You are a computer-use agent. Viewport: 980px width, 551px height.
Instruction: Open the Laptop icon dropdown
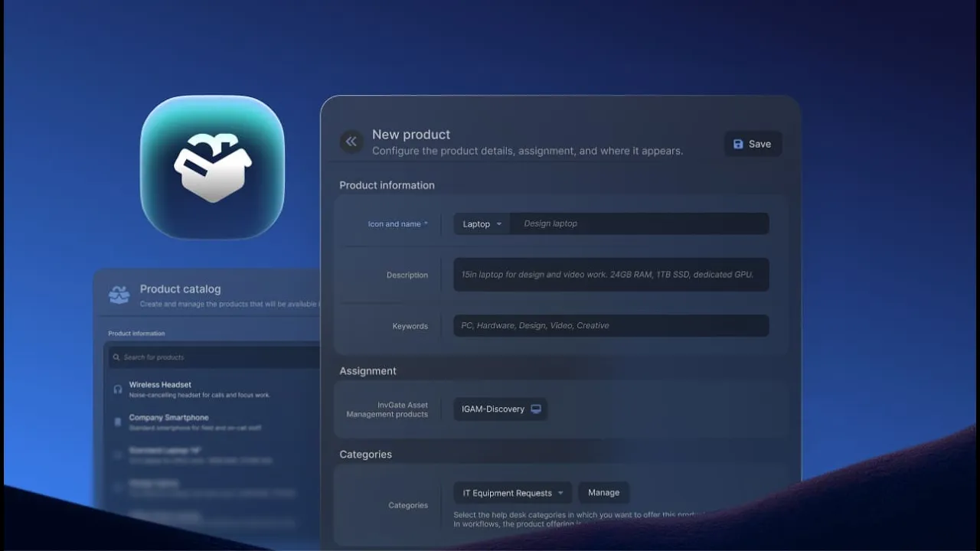(x=482, y=223)
